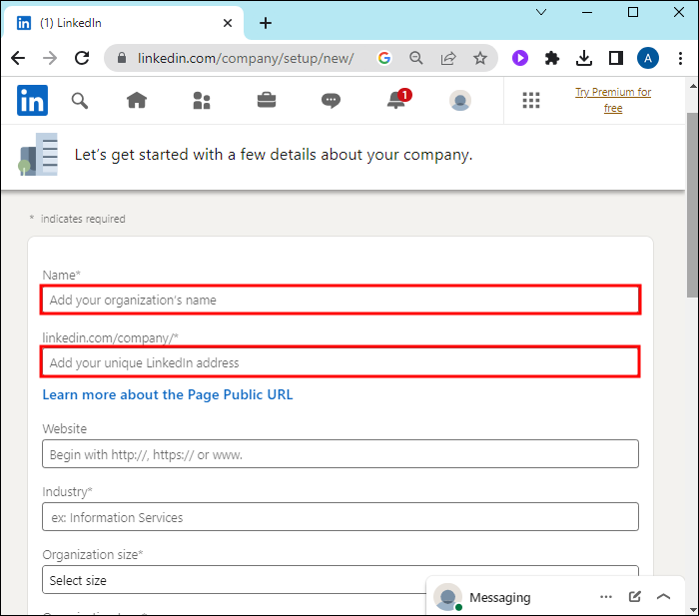Click the zoom magnifier icon in address bar

(x=416, y=58)
